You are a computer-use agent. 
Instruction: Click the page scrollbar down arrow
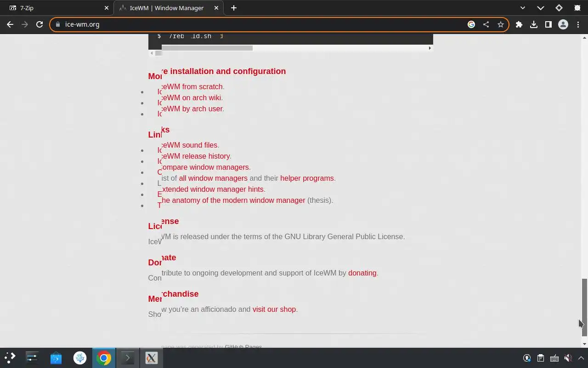pos(584,344)
